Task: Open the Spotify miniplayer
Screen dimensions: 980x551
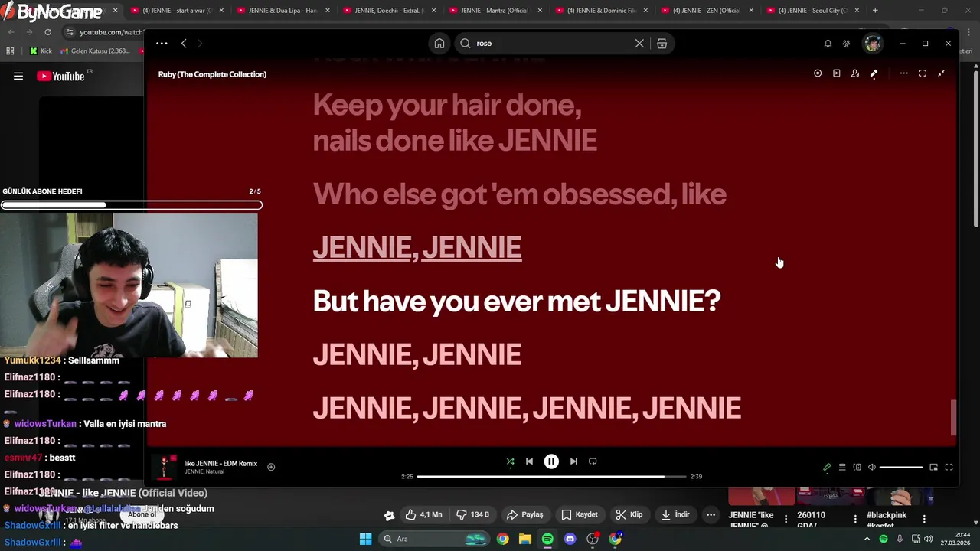Action: point(933,467)
